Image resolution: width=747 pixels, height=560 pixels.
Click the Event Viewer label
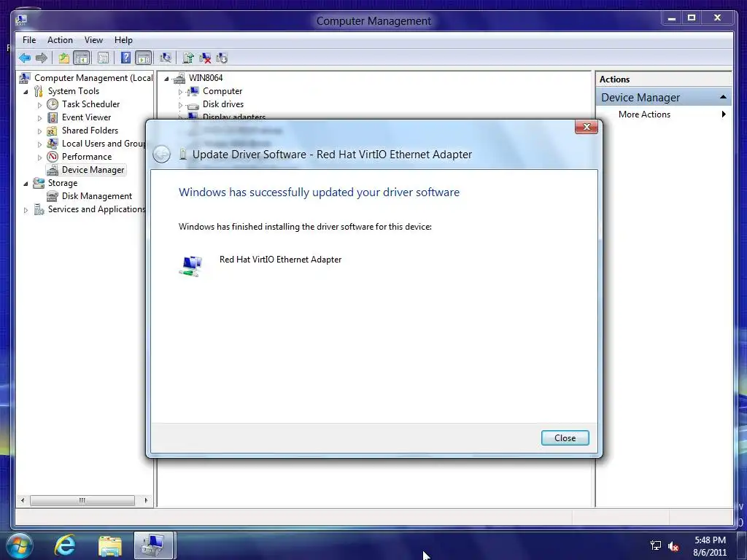tap(86, 117)
